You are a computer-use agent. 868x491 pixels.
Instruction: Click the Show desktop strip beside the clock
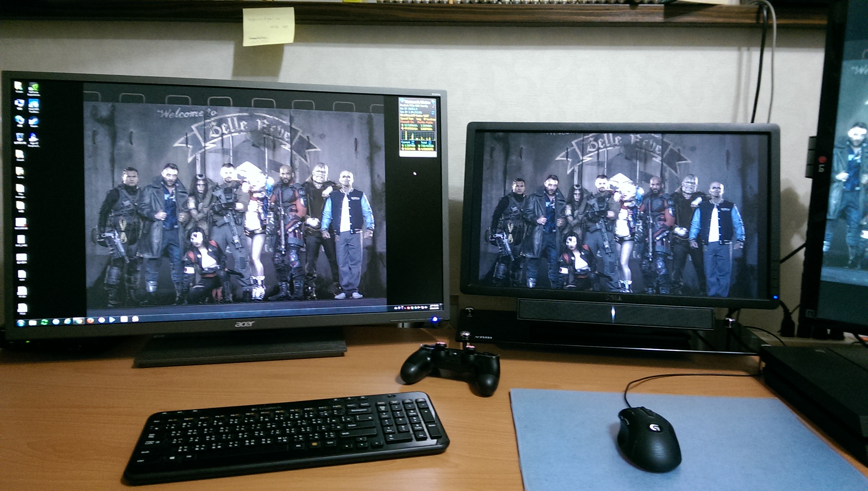click(441, 307)
